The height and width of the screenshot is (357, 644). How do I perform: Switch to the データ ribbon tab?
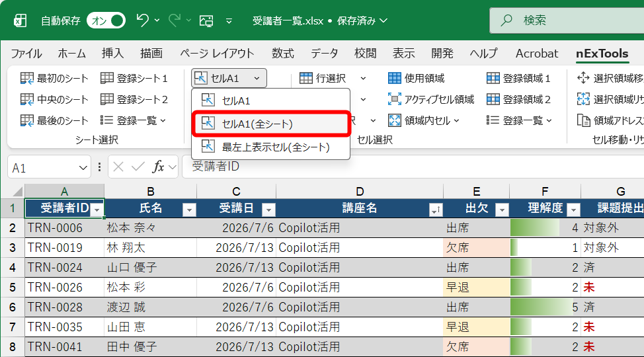[324, 54]
